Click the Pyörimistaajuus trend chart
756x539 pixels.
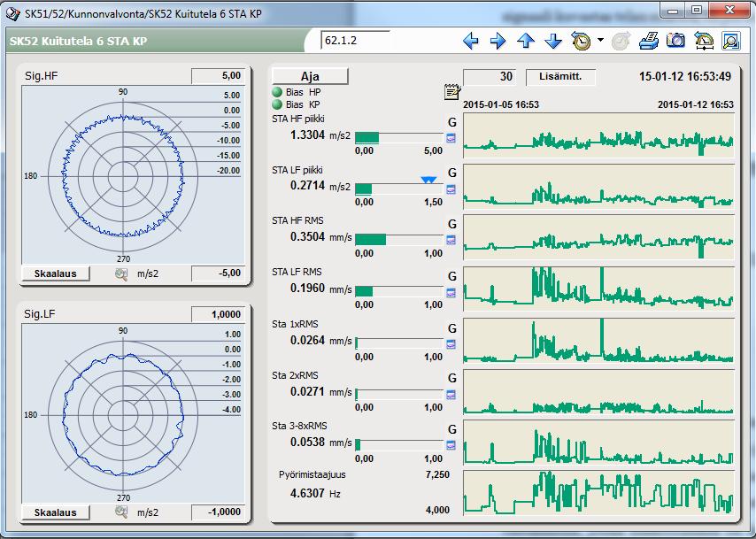(x=598, y=493)
